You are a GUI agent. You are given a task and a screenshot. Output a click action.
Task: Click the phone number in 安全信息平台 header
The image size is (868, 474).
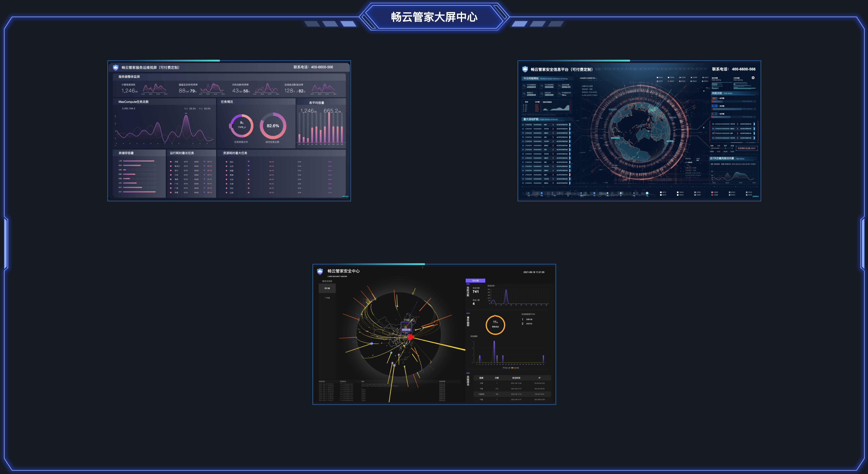click(744, 69)
